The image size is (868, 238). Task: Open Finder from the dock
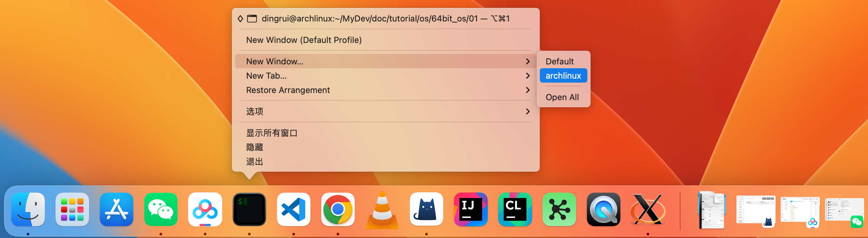tap(28, 209)
